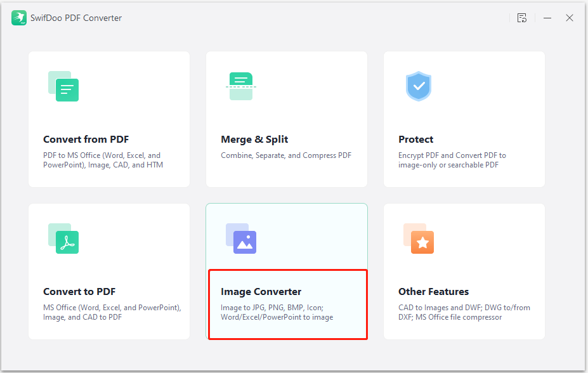Click the Convert to PDF Acrobat icon
The image size is (588, 373).
tap(63, 239)
